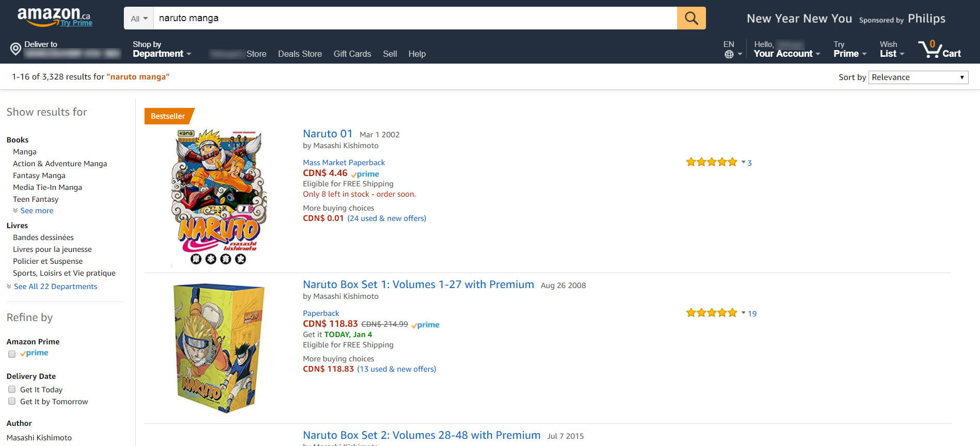
Task: Click the Naruto Box Set 1 cover image
Action: pyautogui.click(x=219, y=348)
